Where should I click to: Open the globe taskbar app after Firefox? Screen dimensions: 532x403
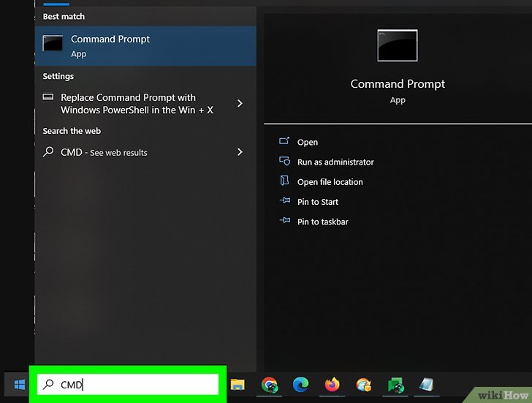pos(363,385)
